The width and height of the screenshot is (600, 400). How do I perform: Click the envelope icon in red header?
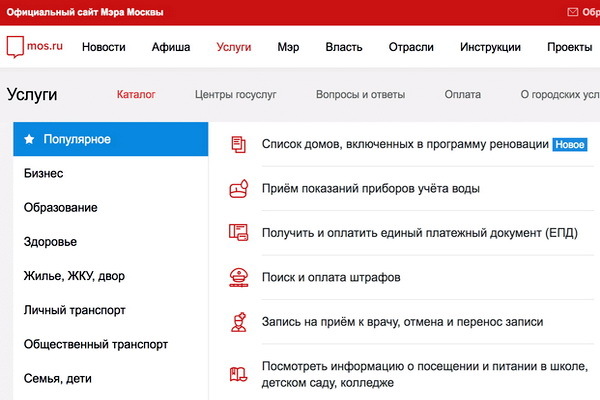572,12
